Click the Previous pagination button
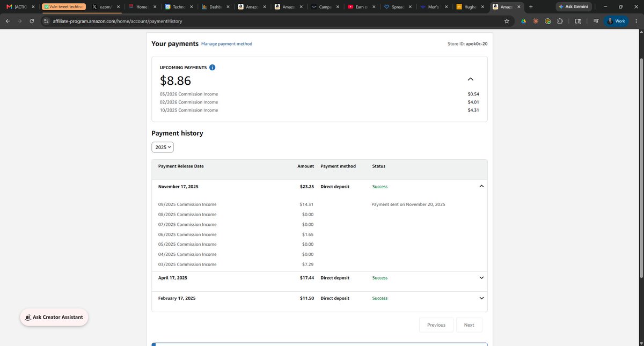644x346 pixels. click(436, 325)
